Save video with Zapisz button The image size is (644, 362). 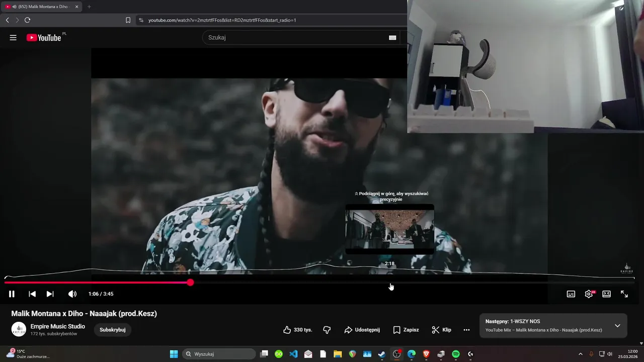click(x=406, y=330)
